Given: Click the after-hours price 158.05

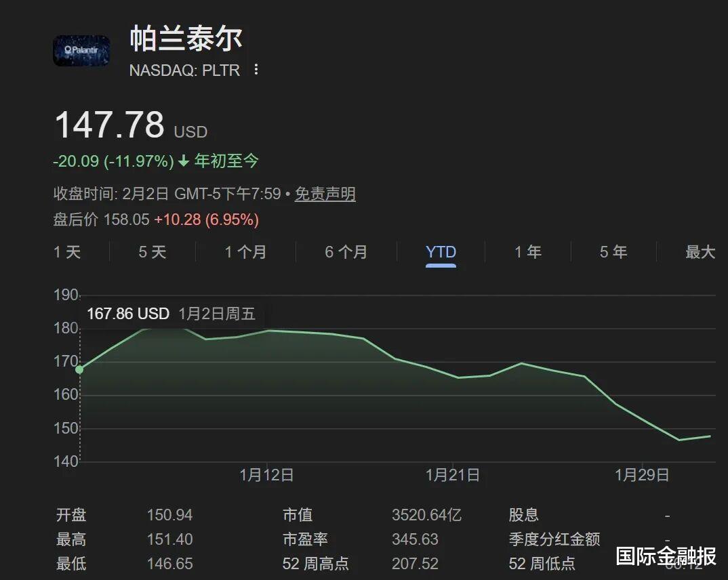Looking at the screenshot, I should 126,220.
